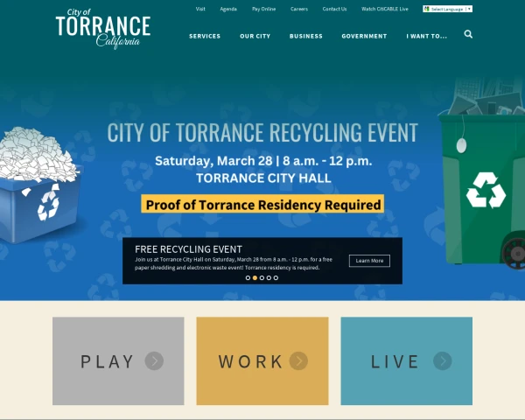The image size is (525, 420).
Task: Open the Visit link
Action: [x=200, y=9]
